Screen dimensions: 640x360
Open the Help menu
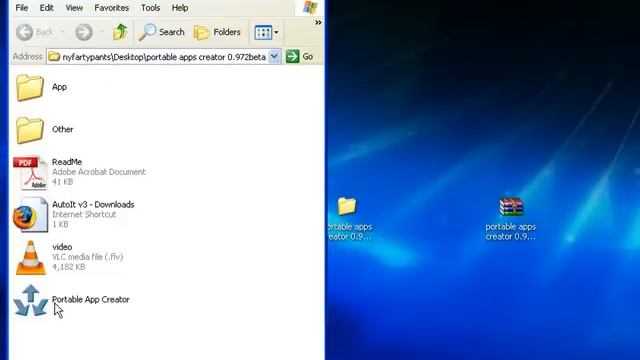pos(180,8)
